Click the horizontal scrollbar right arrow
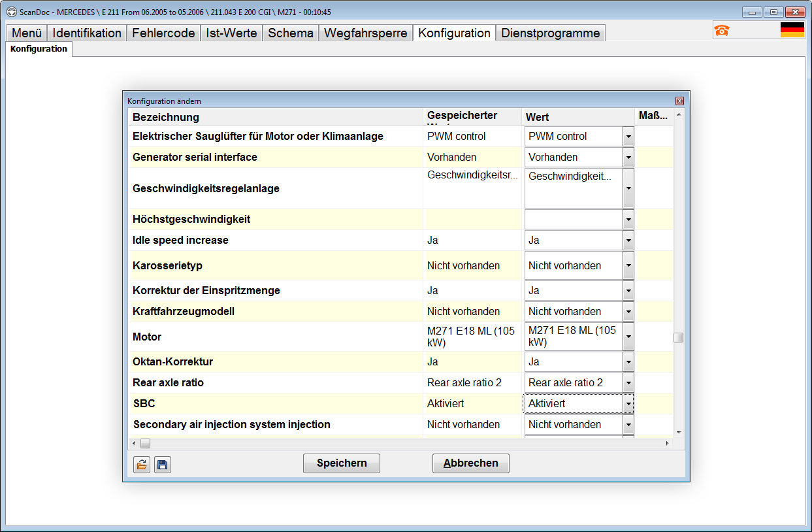 coord(667,444)
